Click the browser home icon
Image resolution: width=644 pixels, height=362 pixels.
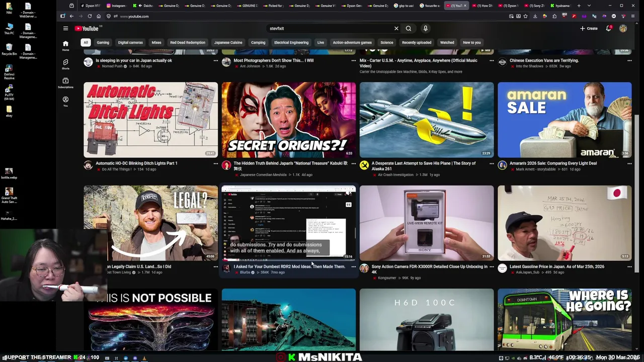(x=99, y=16)
